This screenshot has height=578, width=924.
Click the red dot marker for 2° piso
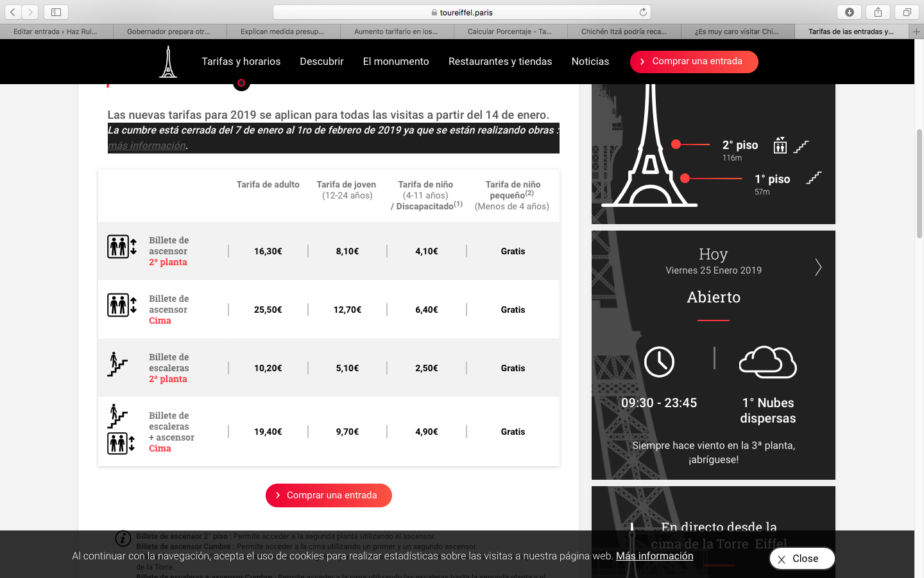pyautogui.click(x=676, y=144)
